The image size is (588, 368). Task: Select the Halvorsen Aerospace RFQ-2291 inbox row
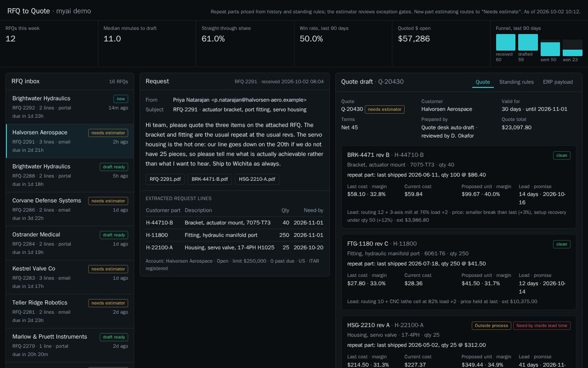[70, 141]
